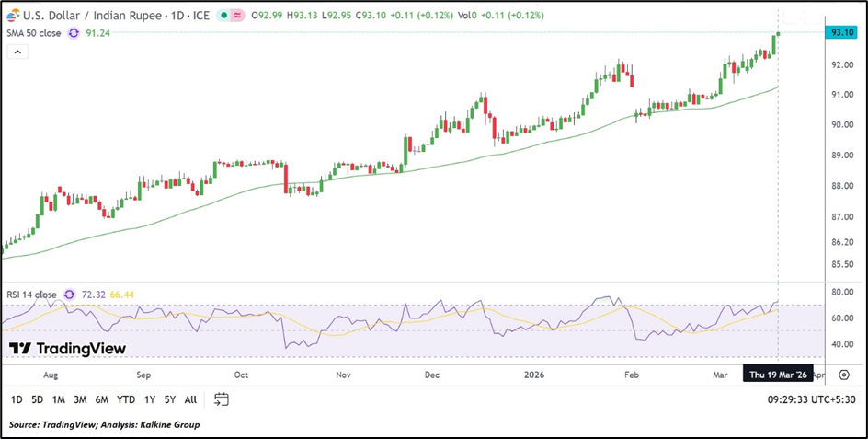Screen dimensions: 868x439
Task: Switch to 6M time range
Action: (101, 400)
